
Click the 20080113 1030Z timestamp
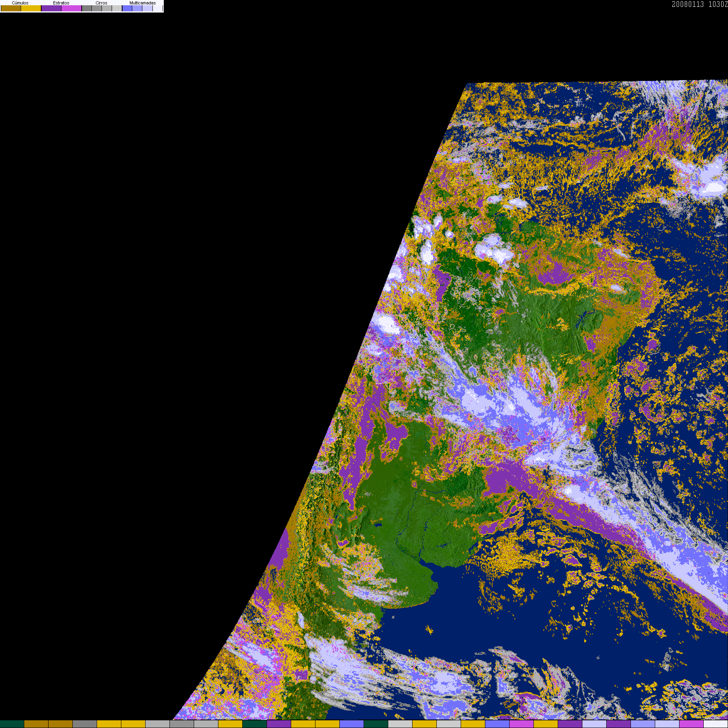700,4
